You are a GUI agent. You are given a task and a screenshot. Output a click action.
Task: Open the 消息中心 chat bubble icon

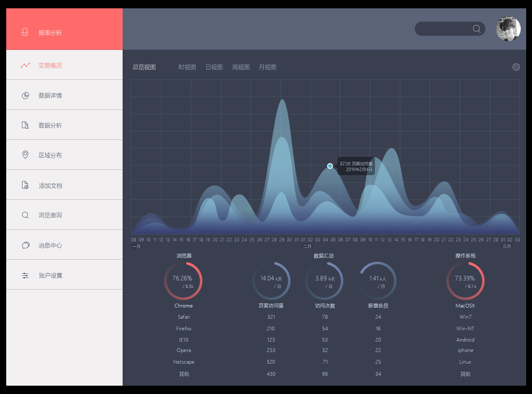(x=25, y=245)
